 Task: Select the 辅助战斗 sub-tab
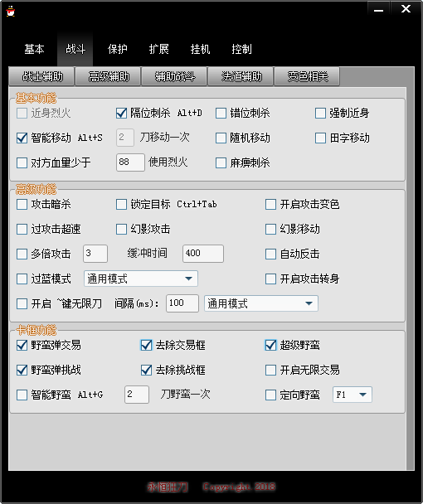174,76
